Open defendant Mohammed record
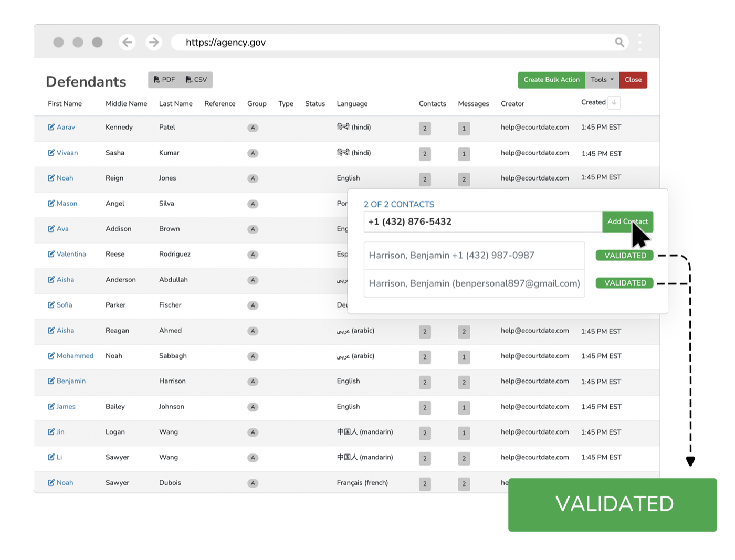Image resolution: width=735 pixels, height=560 pixels. point(75,356)
